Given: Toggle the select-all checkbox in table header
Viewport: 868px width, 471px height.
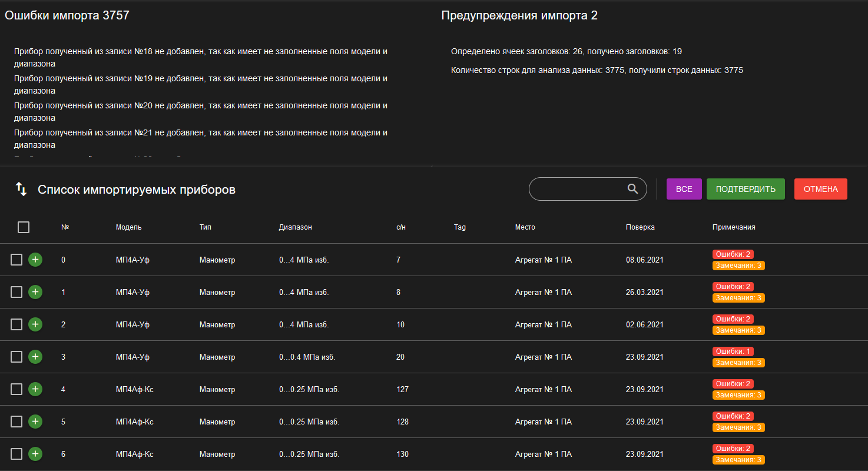Looking at the screenshot, I should [x=24, y=227].
